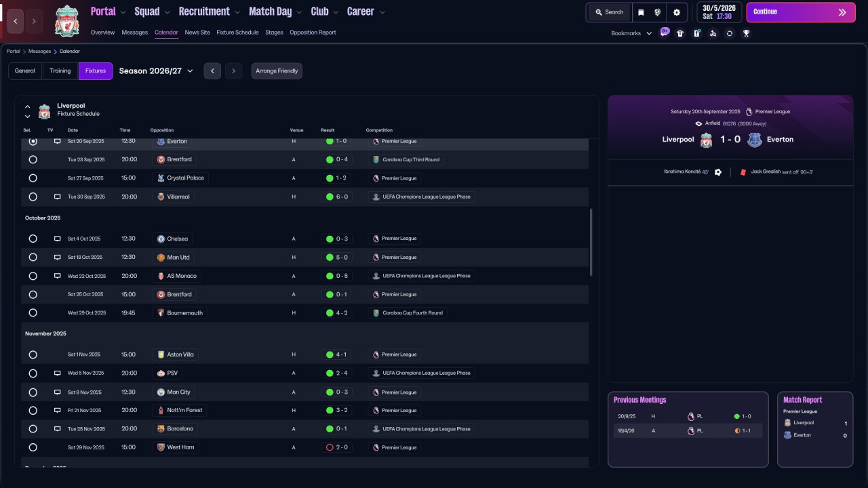Click the TV icon on the Barcelona row
Viewport: 868px width, 488px height.
[58, 429]
